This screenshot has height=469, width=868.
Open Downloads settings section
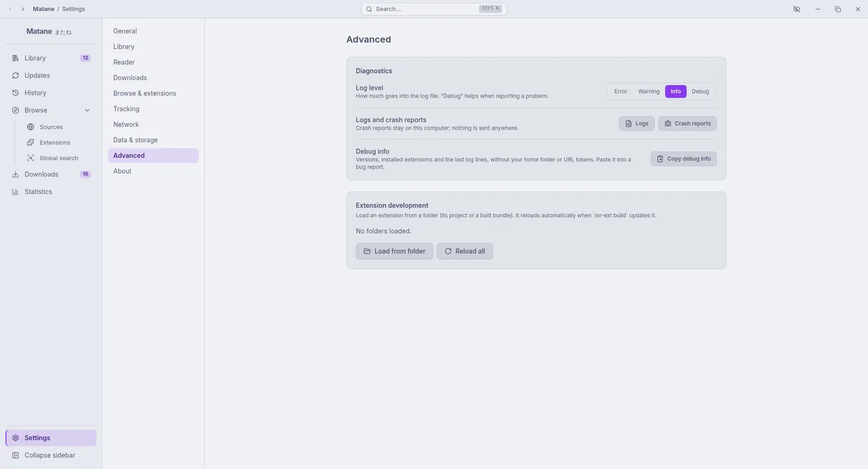tap(153, 78)
